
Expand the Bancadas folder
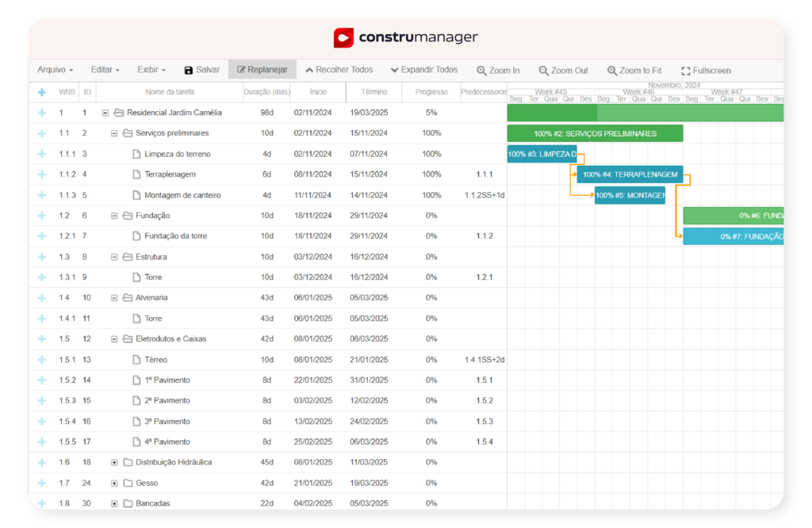[114, 503]
